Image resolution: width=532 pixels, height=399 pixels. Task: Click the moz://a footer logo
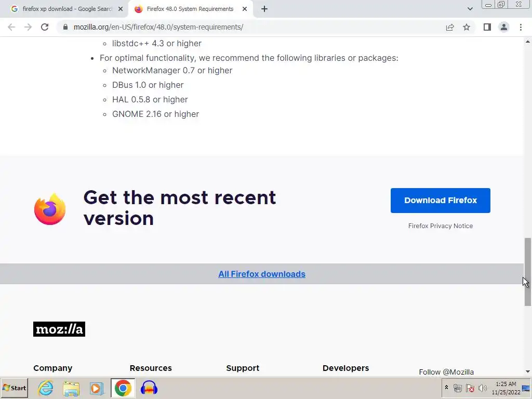click(59, 329)
